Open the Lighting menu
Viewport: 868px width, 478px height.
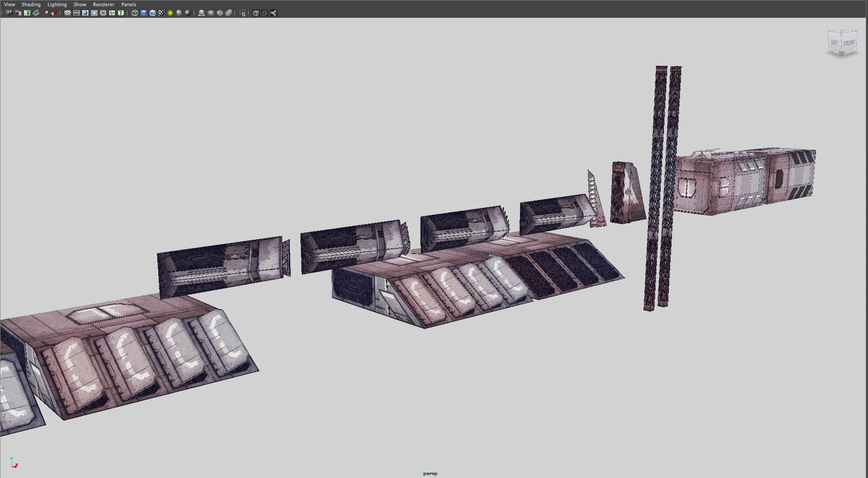tap(57, 4)
